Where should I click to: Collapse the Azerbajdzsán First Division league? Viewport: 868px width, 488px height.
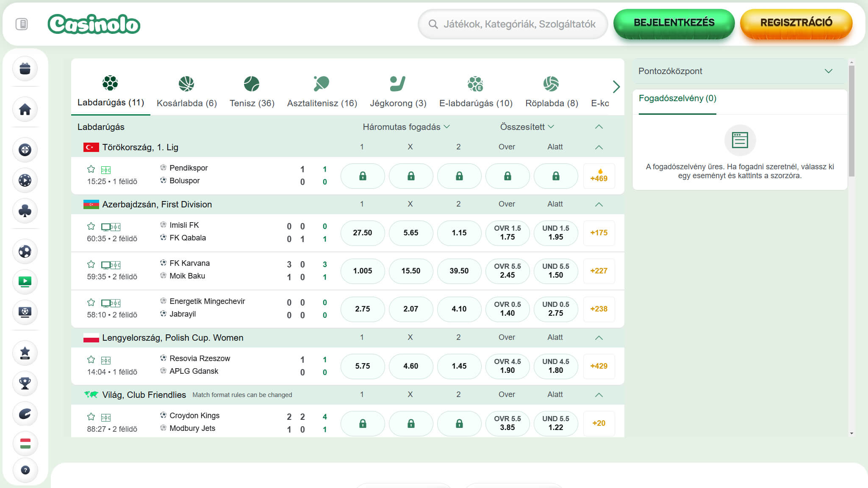[x=599, y=204]
